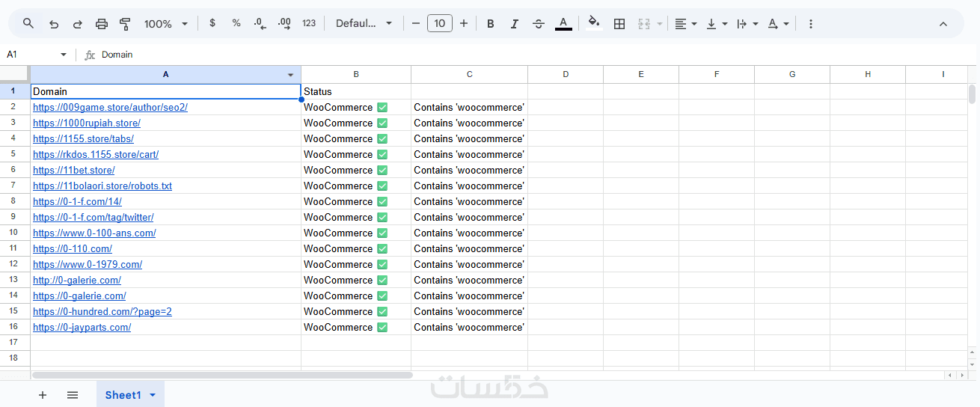The width and height of the screenshot is (980, 407).
Task: Click the green checkmark in row 10
Action: click(382, 233)
